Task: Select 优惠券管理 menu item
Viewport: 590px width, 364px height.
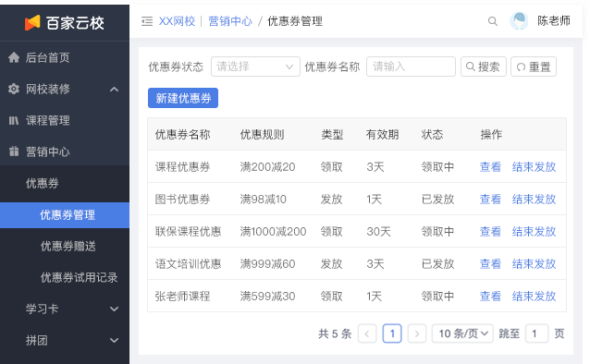Action: tap(65, 215)
